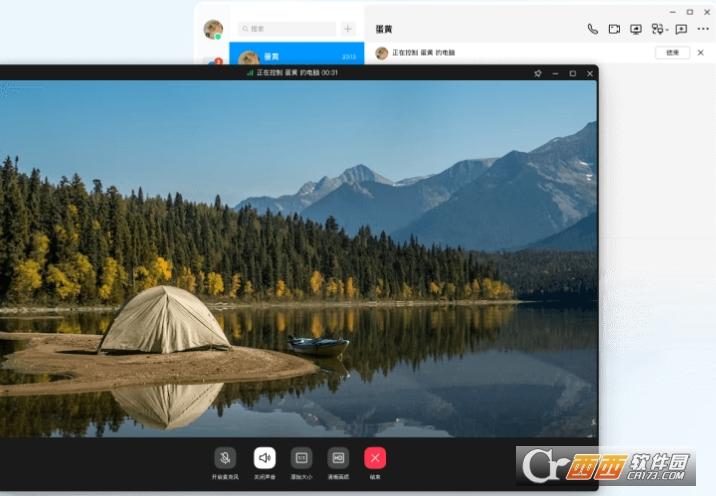Screen dimensions: 716x496
Task: End the remote control session with red button
Action: (x=375, y=458)
